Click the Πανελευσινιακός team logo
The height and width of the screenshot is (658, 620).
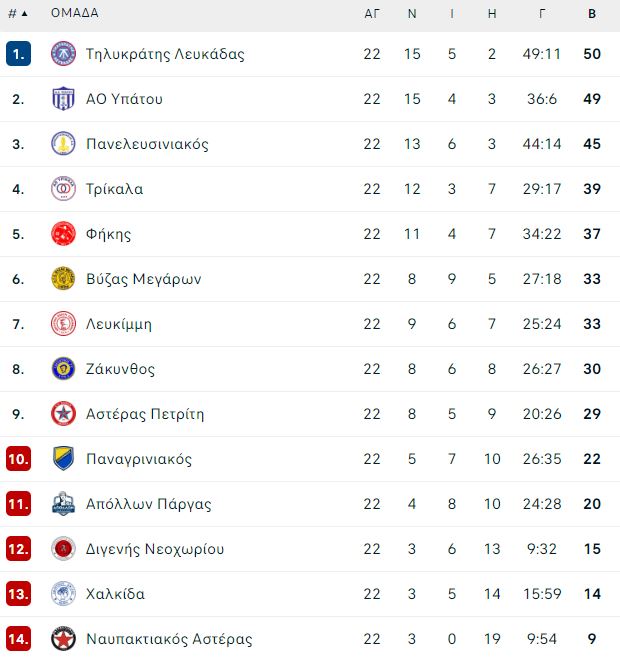tap(63, 144)
